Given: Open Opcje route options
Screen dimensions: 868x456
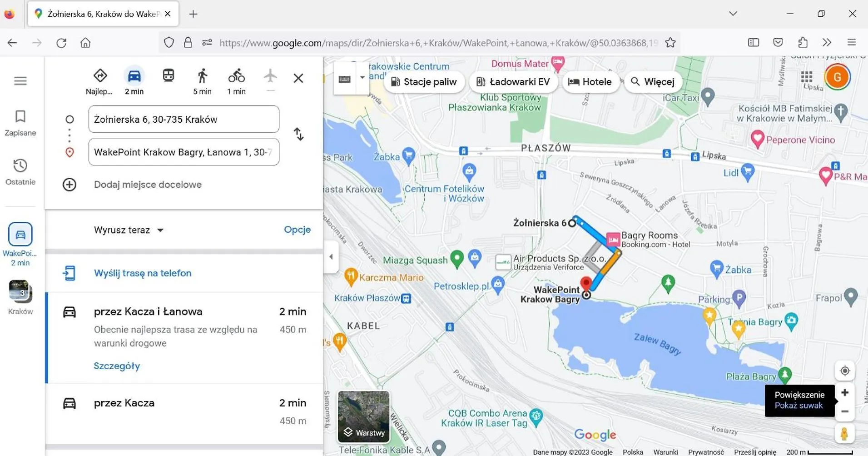Looking at the screenshot, I should (297, 230).
